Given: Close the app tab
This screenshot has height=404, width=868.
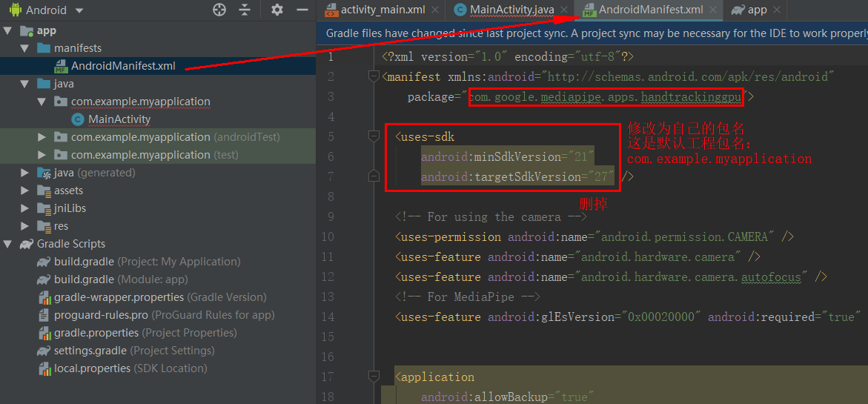Looking at the screenshot, I should (x=778, y=10).
